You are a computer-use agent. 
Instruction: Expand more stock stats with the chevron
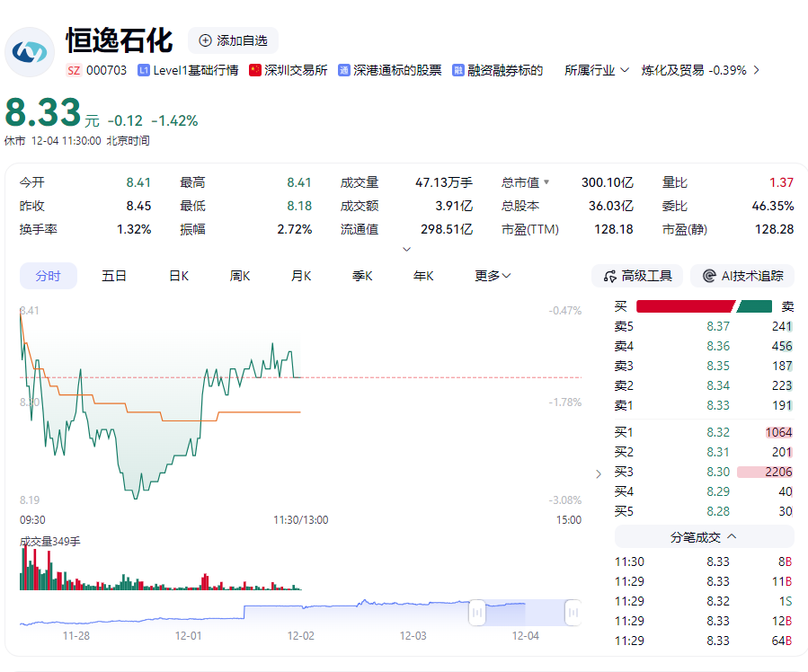click(x=406, y=249)
